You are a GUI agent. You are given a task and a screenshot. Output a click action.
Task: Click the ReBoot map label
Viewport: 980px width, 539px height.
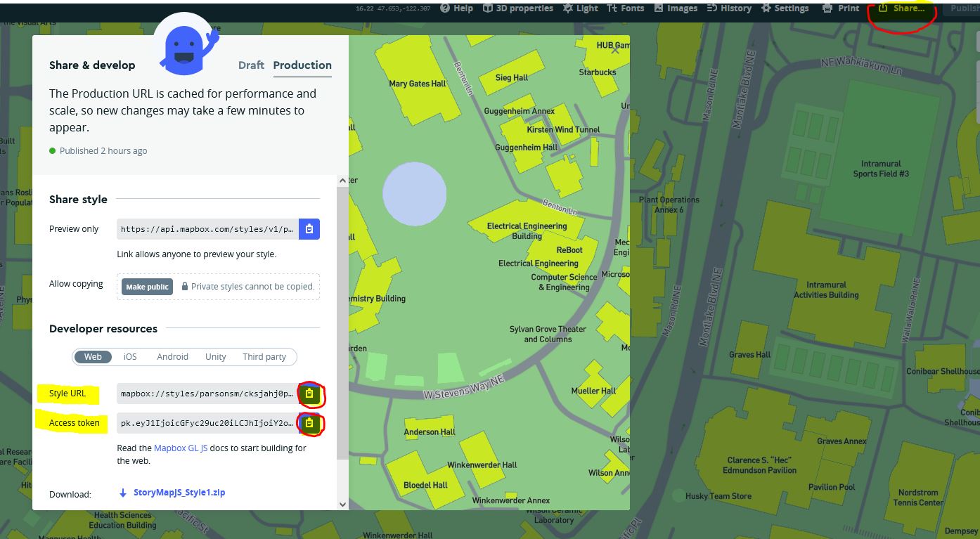coord(569,250)
